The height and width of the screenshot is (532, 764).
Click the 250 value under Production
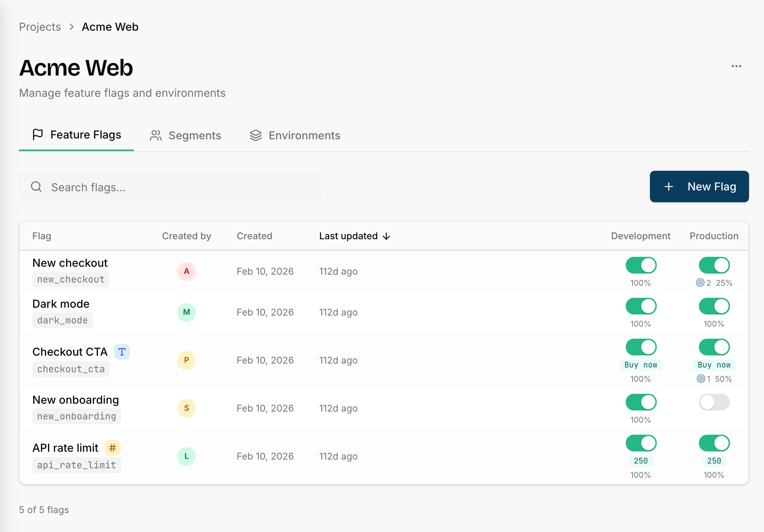[714, 461]
